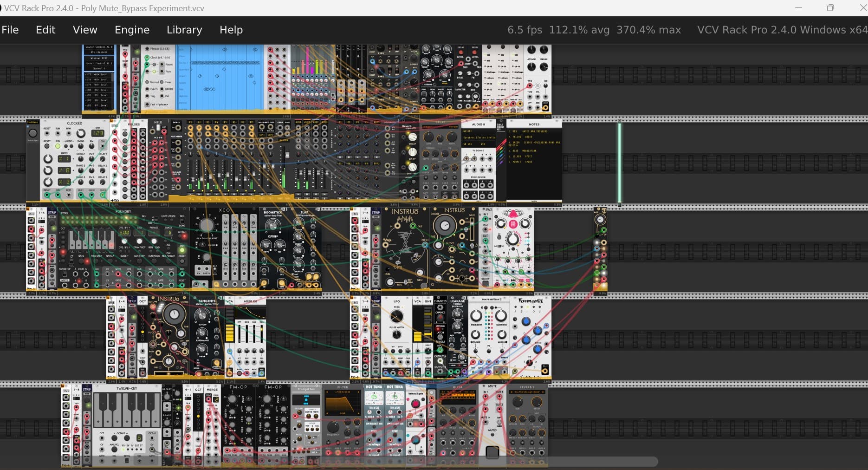Open the Audio 8 device selection display

click(x=479, y=137)
